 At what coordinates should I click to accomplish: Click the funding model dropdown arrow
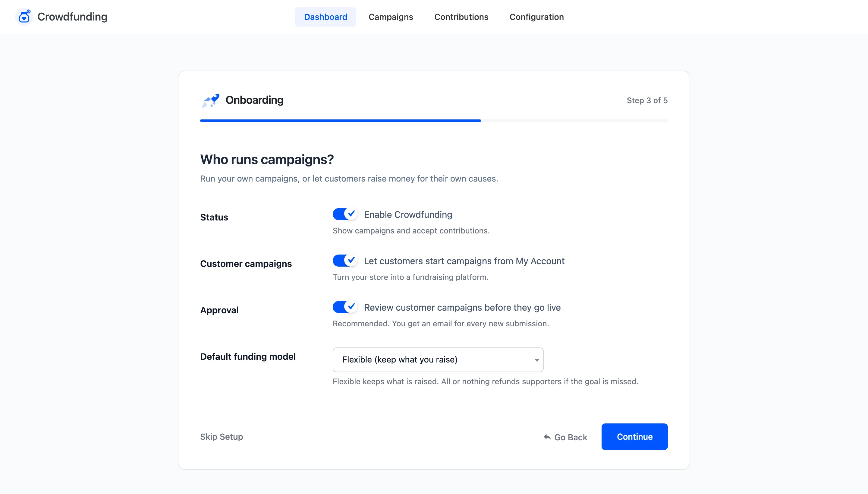point(537,360)
